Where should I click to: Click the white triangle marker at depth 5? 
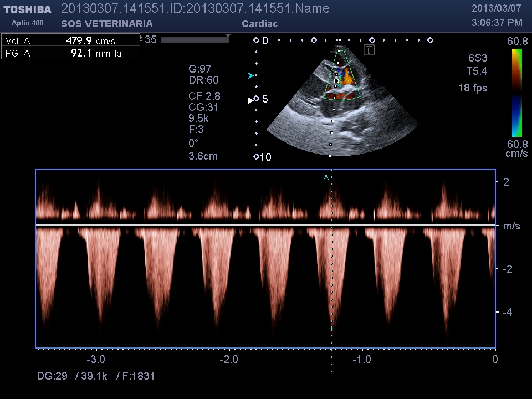click(x=250, y=100)
